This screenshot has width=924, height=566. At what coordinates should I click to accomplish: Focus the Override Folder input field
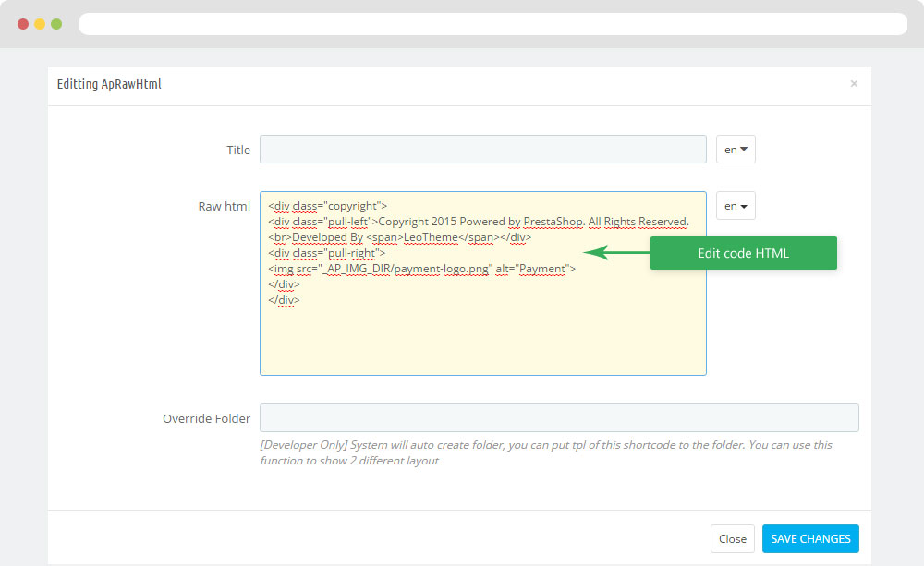point(559,418)
